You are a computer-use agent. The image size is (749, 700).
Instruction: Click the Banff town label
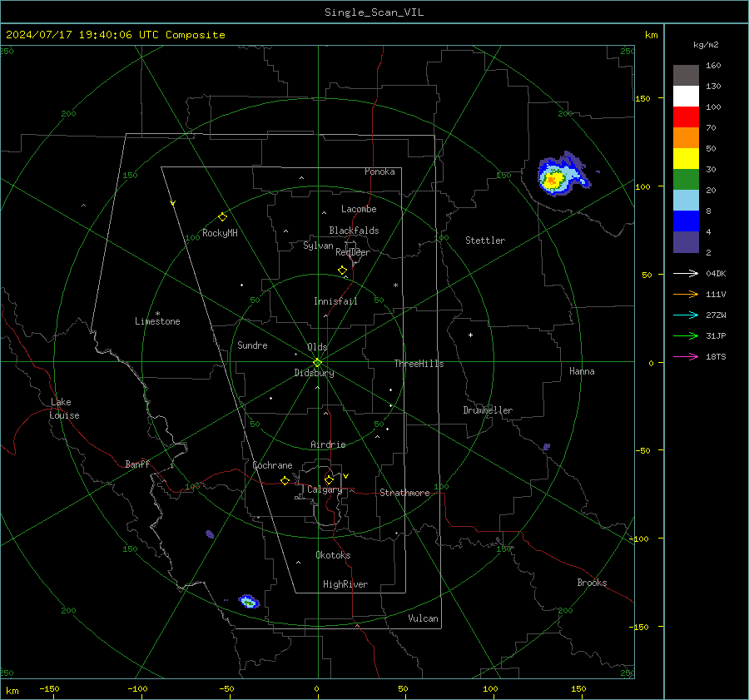tap(137, 464)
